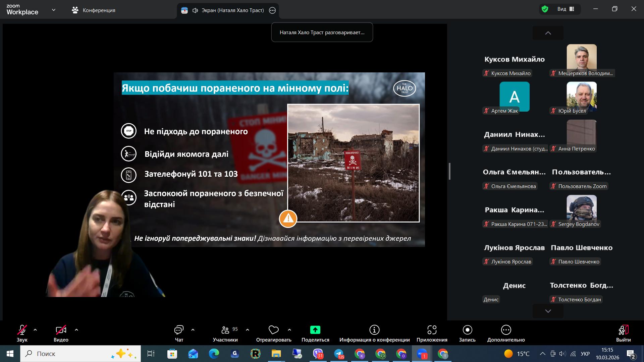This screenshot has height=362, width=644.
Task: Open the Meeting info icon
Action: pyautogui.click(x=374, y=330)
